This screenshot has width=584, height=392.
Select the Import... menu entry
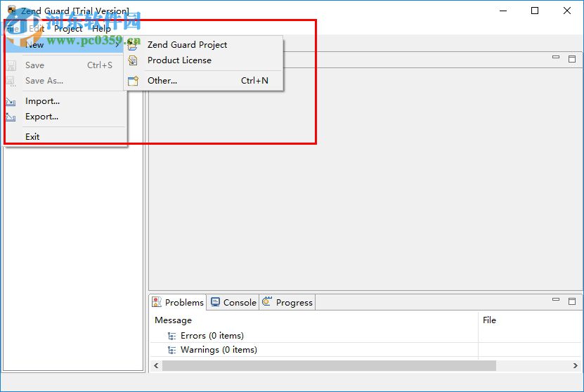tap(65, 101)
